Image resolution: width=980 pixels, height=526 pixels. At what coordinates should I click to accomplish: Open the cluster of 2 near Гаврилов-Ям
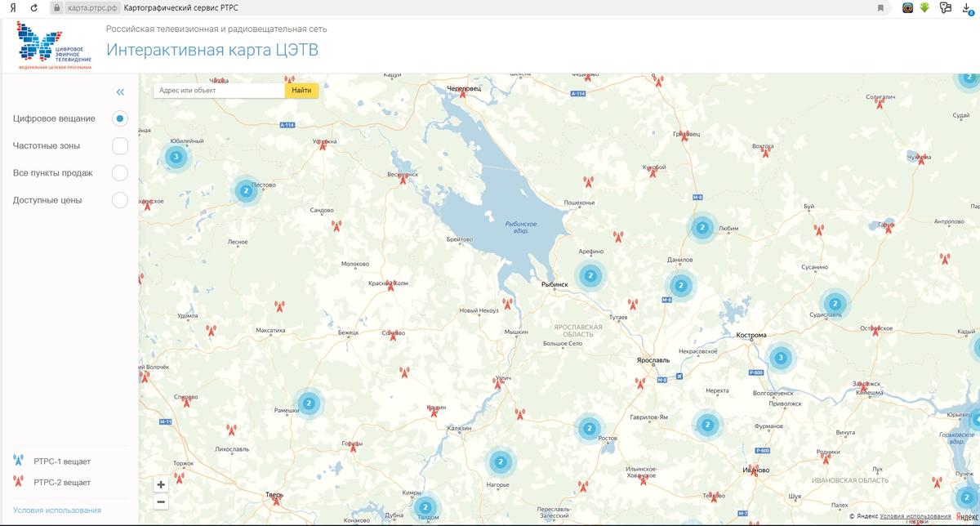coord(707,425)
